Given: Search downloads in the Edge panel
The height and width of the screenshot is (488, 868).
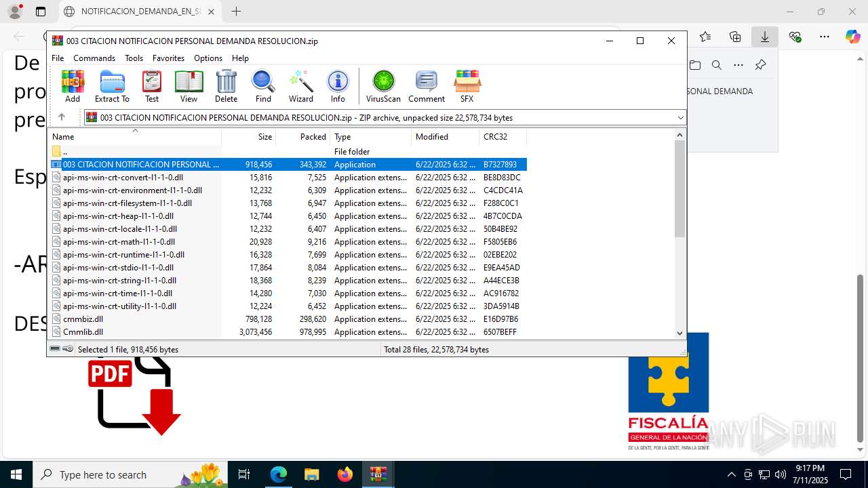Looking at the screenshot, I should click(x=716, y=65).
